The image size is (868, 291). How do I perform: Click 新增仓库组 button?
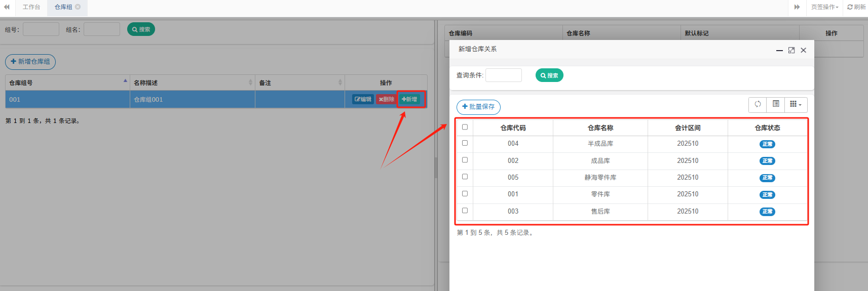pos(30,62)
